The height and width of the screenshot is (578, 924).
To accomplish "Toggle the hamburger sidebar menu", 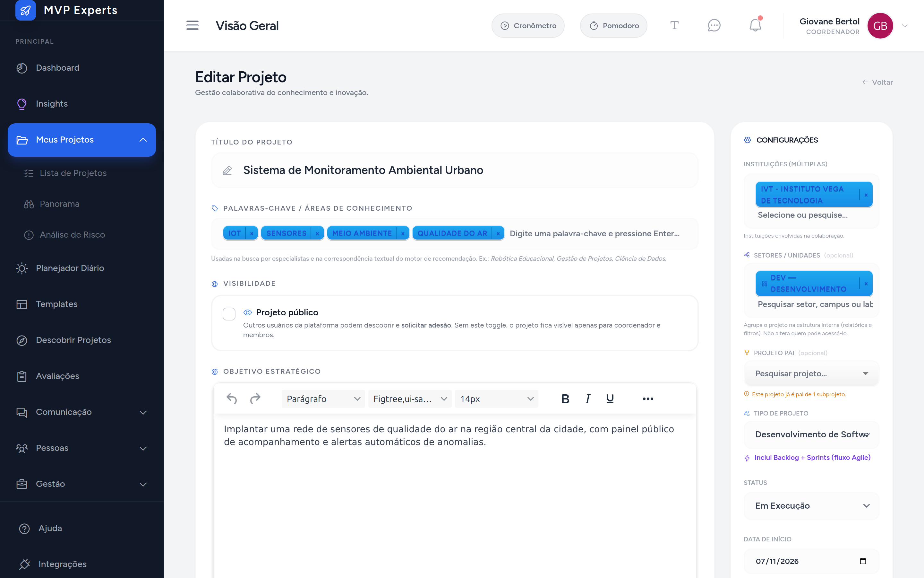I will pos(193,26).
